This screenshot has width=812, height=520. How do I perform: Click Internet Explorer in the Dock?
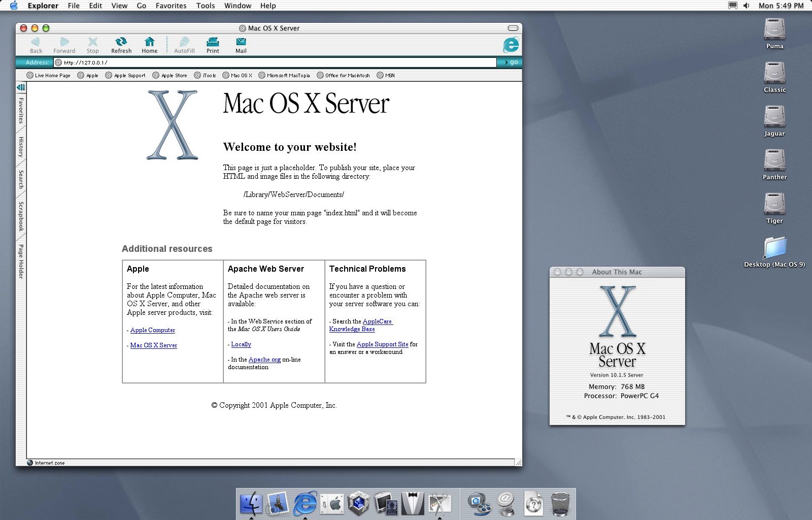tap(305, 504)
